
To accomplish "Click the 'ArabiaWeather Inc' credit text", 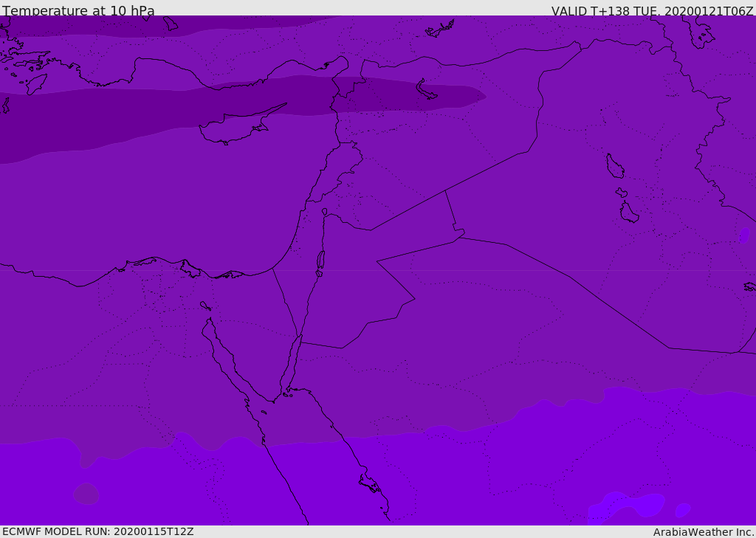I will pos(703,532).
